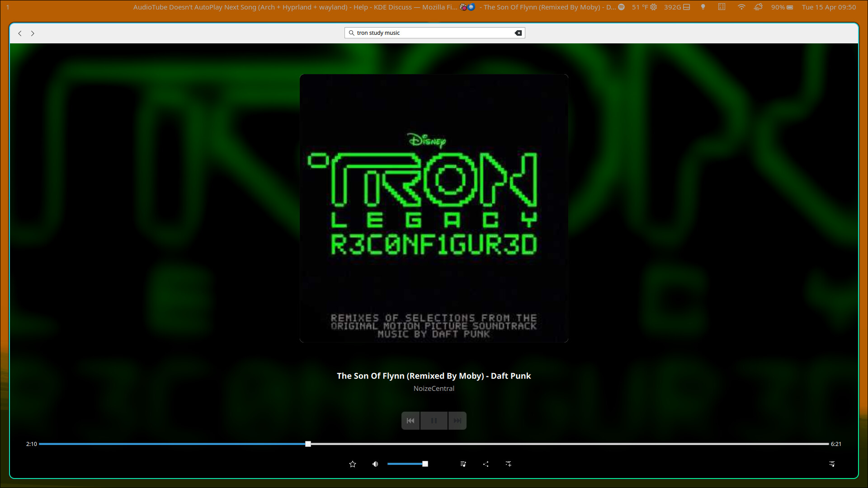This screenshot has width=868, height=488.
Task: Click the 90% battery indicator
Action: click(782, 7)
